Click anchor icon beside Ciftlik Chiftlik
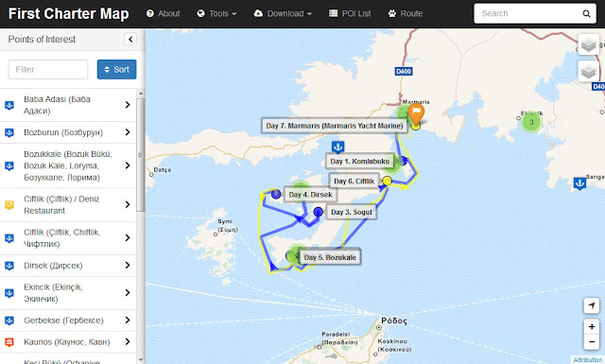605x364 pixels. (9, 237)
